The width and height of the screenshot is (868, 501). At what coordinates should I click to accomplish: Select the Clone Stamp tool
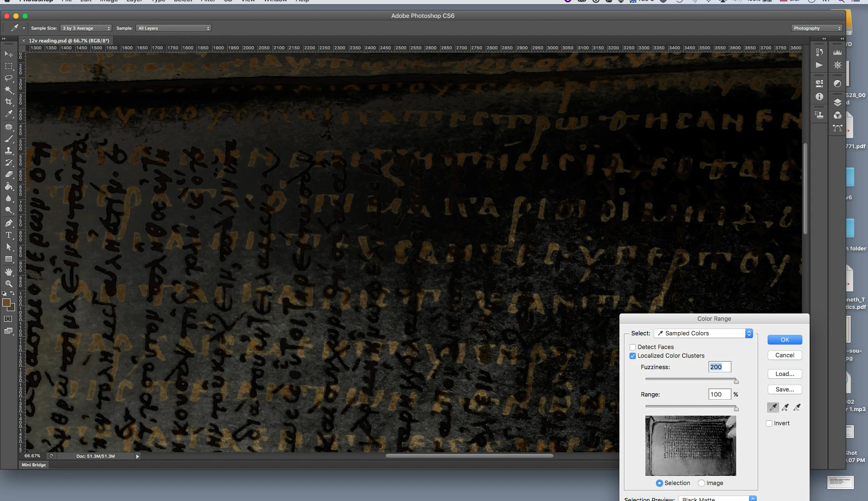coord(8,151)
